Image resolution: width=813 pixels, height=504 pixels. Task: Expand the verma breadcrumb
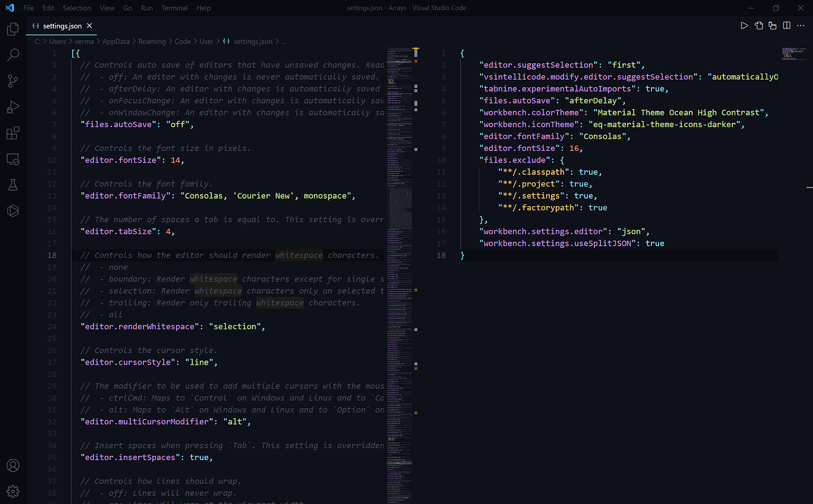(84, 42)
